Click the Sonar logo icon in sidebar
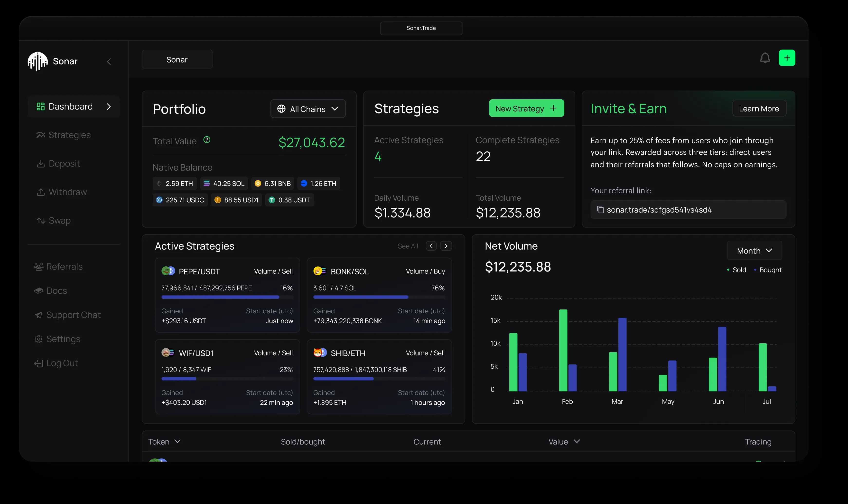 click(38, 61)
